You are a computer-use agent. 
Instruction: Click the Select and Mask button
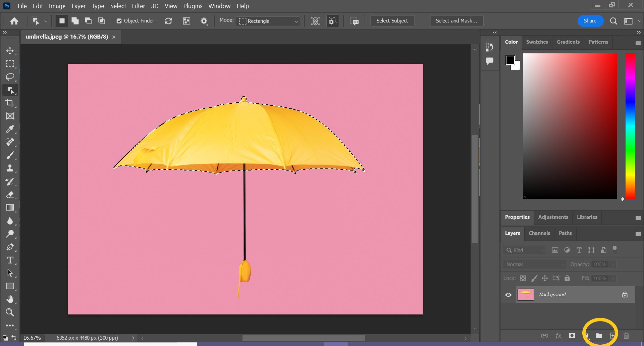457,21
